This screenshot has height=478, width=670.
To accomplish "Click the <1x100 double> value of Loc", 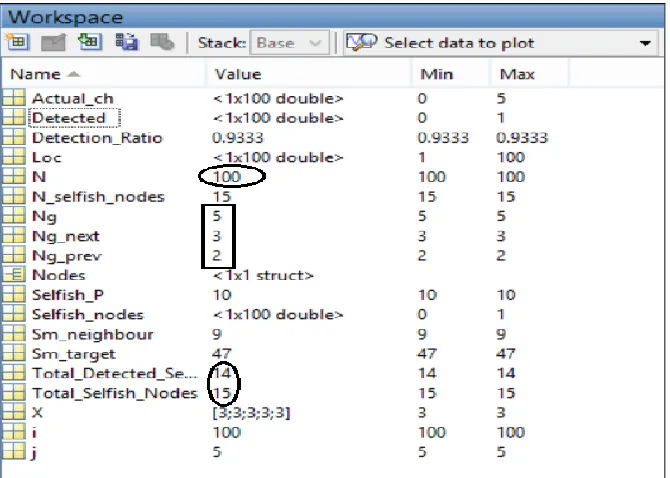I will (278, 158).
